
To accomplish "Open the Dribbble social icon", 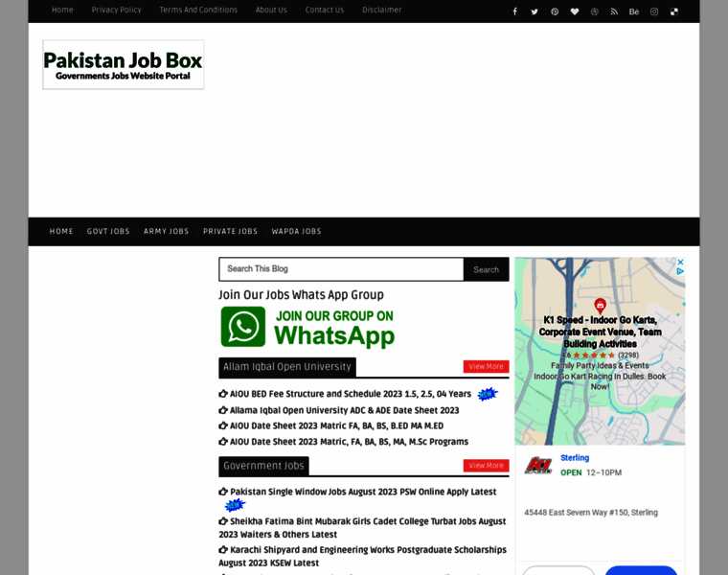I will 594,11.
